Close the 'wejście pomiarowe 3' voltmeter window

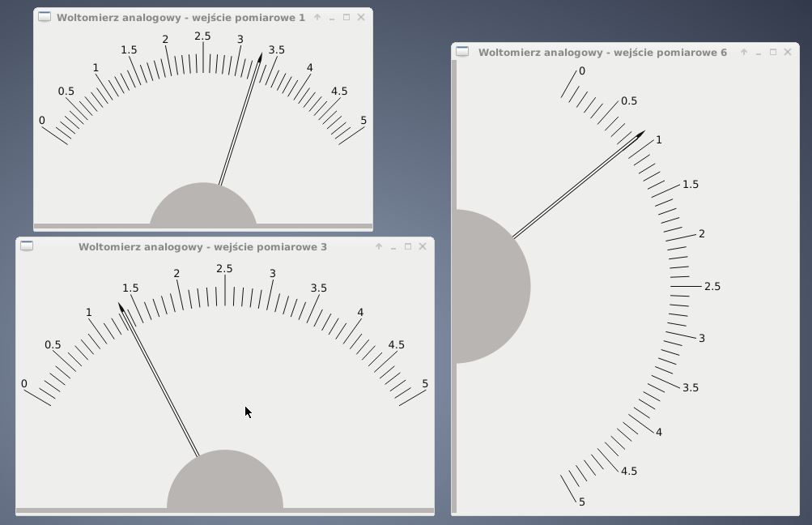point(423,246)
